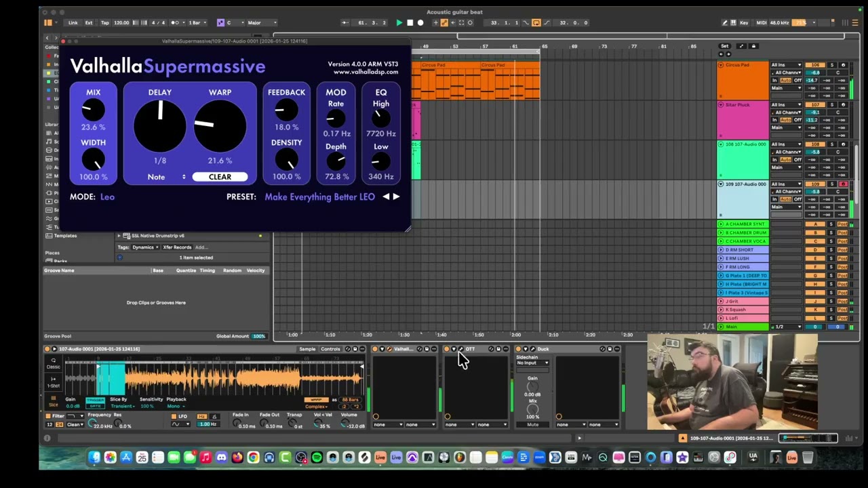
Task: Click the Mute button in Duck device
Action: click(532, 424)
